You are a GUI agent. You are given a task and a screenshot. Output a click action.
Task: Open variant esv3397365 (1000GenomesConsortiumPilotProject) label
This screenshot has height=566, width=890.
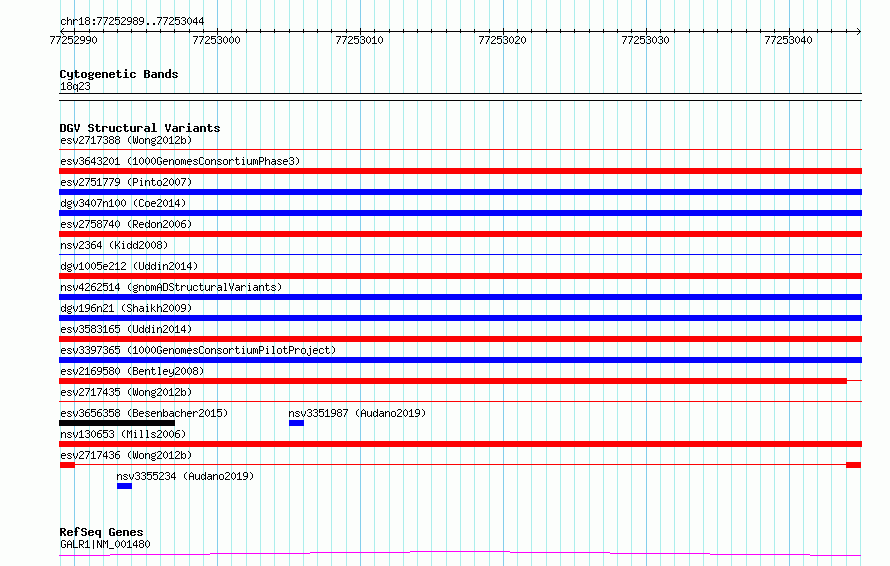point(198,350)
